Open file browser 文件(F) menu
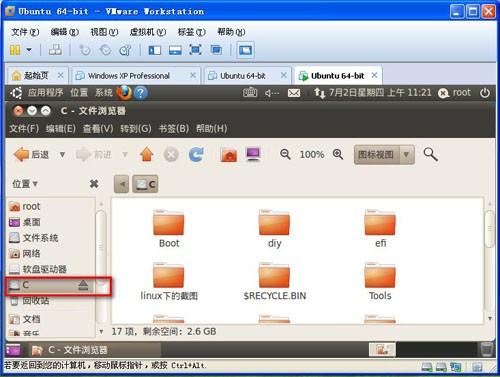Screen dimensions: 500x377 pos(24,129)
